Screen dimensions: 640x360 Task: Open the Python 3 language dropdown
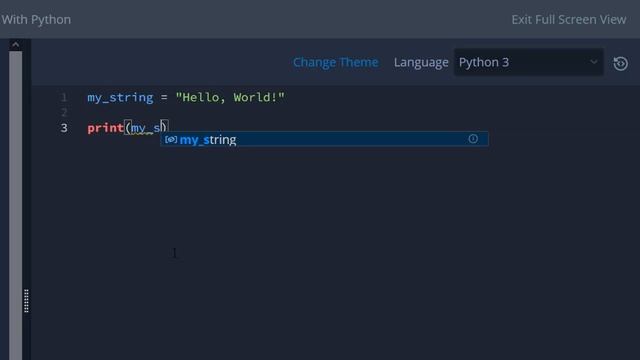529,62
